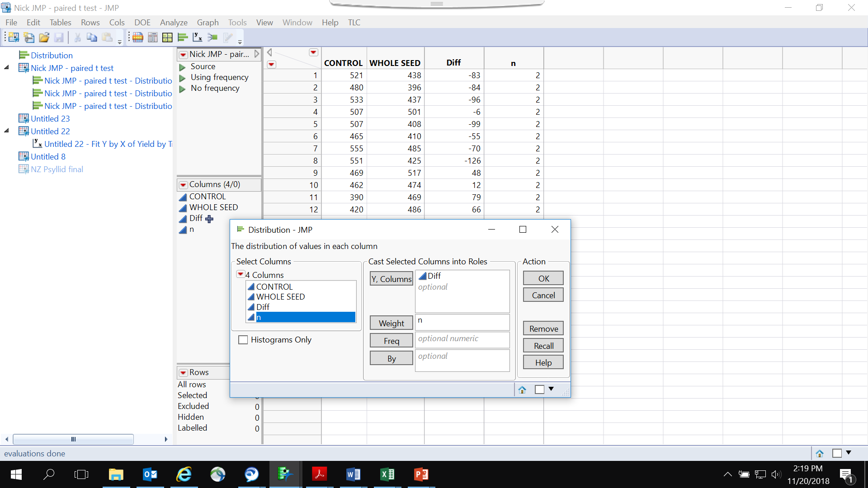
Task: Click the DOE menu in JMP toolbar
Action: tap(142, 22)
